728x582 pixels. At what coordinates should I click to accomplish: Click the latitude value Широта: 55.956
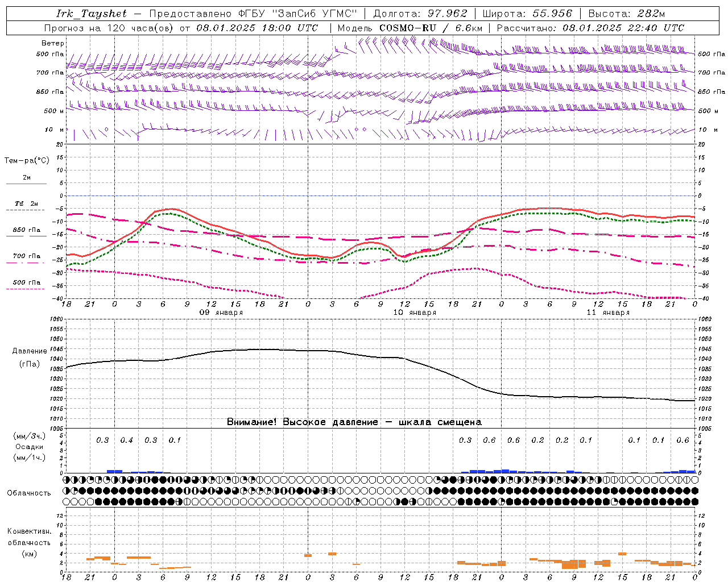tap(527, 14)
